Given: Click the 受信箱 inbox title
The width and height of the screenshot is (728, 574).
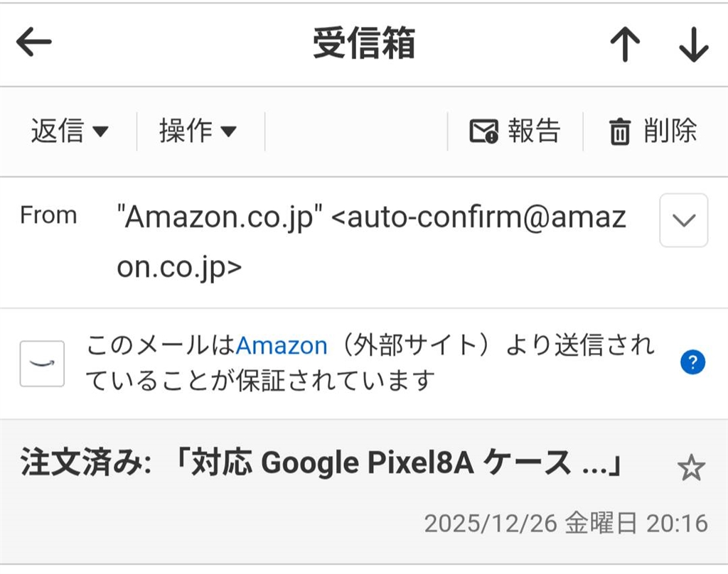Looking at the screenshot, I should (363, 44).
